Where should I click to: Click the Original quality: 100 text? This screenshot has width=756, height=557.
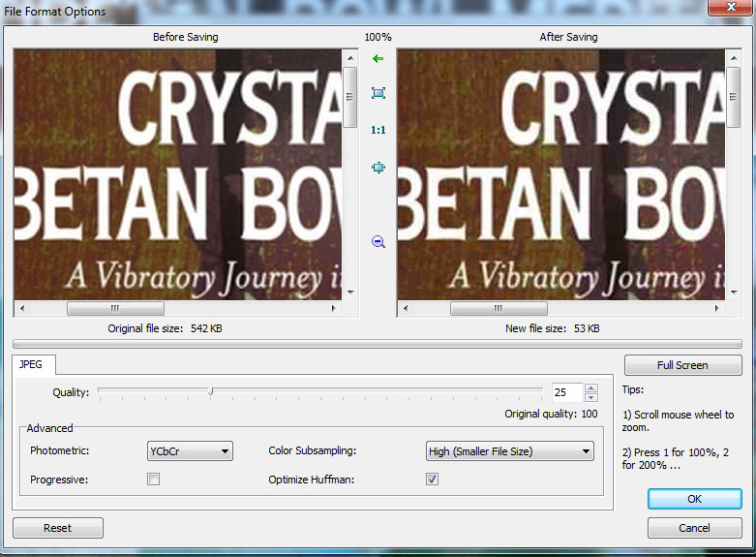[551, 415]
